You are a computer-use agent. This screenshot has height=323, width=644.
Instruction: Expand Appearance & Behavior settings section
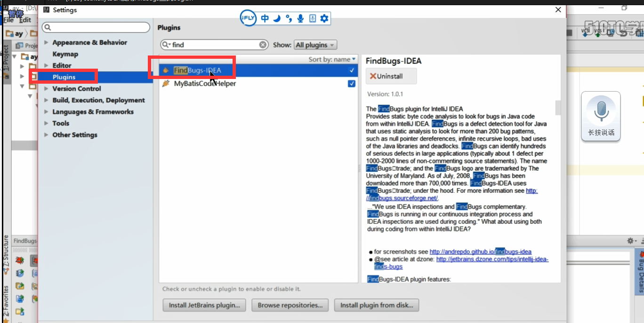pyautogui.click(x=46, y=42)
